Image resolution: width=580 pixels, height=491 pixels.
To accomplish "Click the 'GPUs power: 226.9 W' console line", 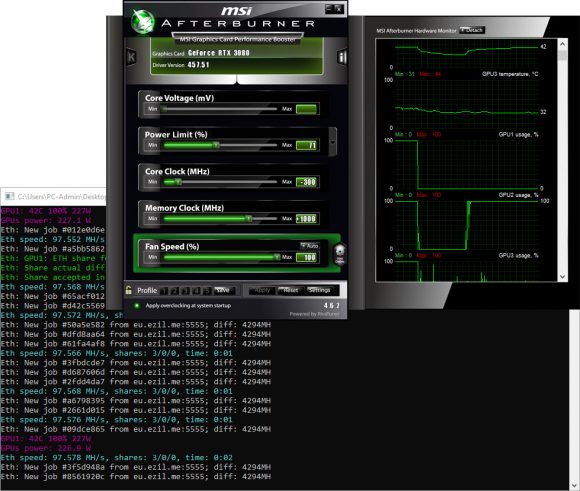I will pyautogui.click(x=46, y=448).
